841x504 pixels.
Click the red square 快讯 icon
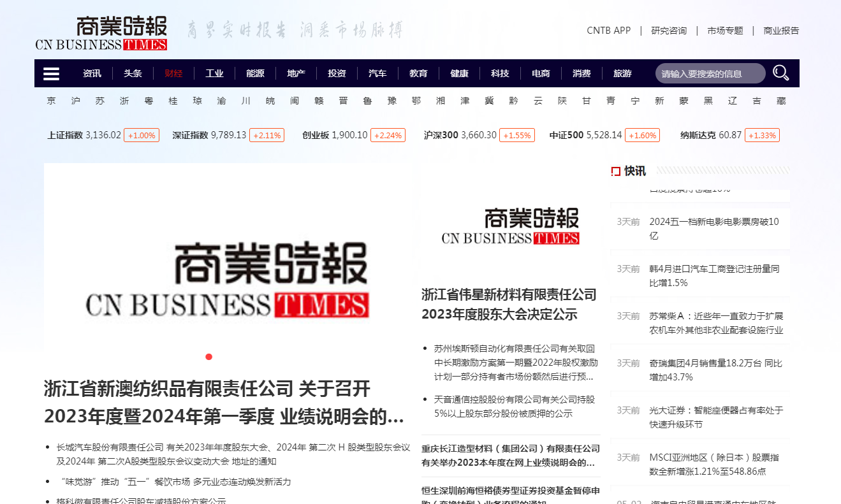click(x=615, y=171)
